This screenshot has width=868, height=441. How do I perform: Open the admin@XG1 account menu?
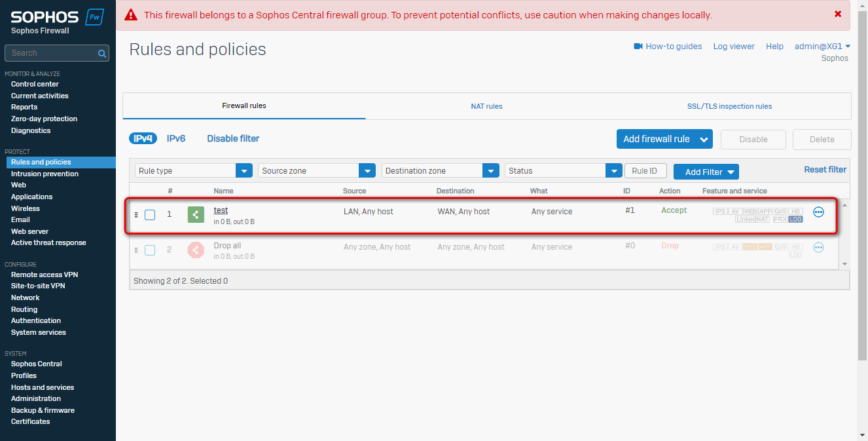click(x=822, y=47)
